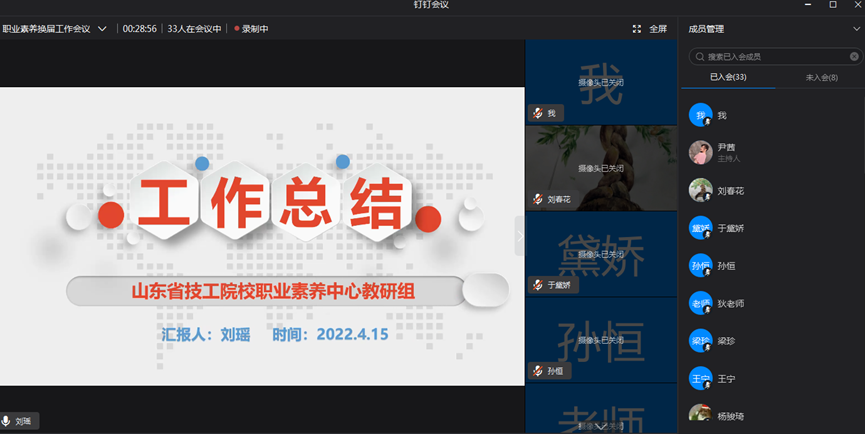Switch to the 已入会(33) tab
The image size is (865, 434).
click(728, 77)
